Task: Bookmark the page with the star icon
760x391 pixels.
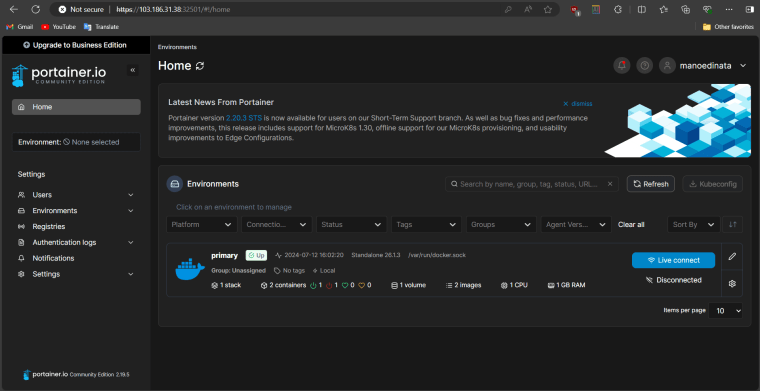Action: coord(548,9)
